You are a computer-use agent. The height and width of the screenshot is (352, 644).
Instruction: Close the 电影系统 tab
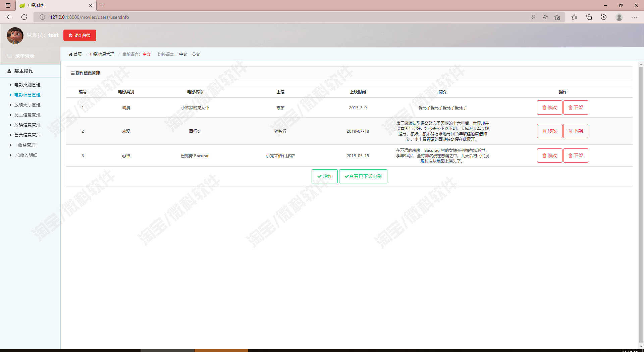pyautogui.click(x=91, y=5)
